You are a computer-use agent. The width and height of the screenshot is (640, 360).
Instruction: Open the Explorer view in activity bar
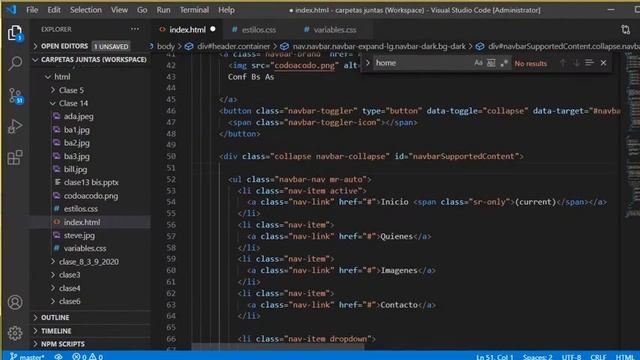click(x=15, y=33)
